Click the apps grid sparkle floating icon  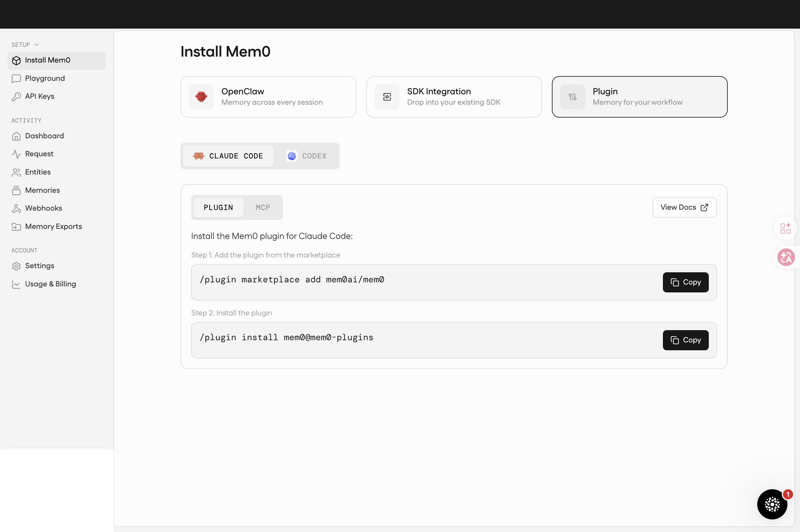[x=785, y=228]
